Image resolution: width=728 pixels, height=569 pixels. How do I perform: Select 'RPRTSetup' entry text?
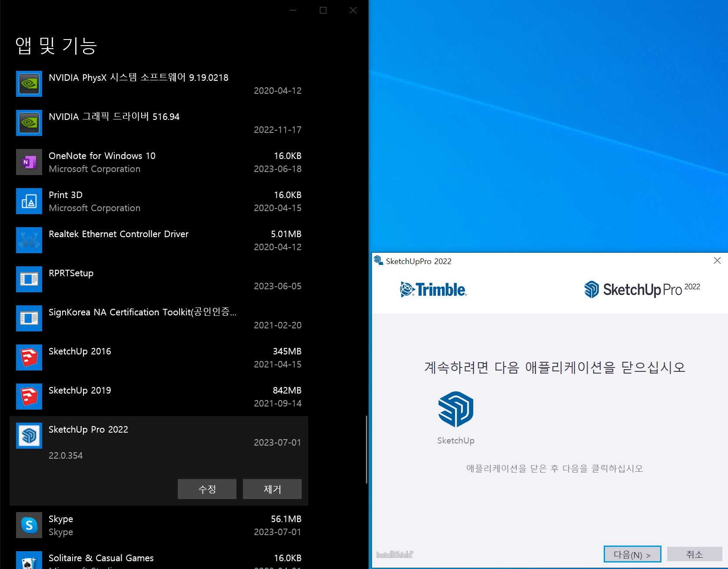tap(71, 273)
